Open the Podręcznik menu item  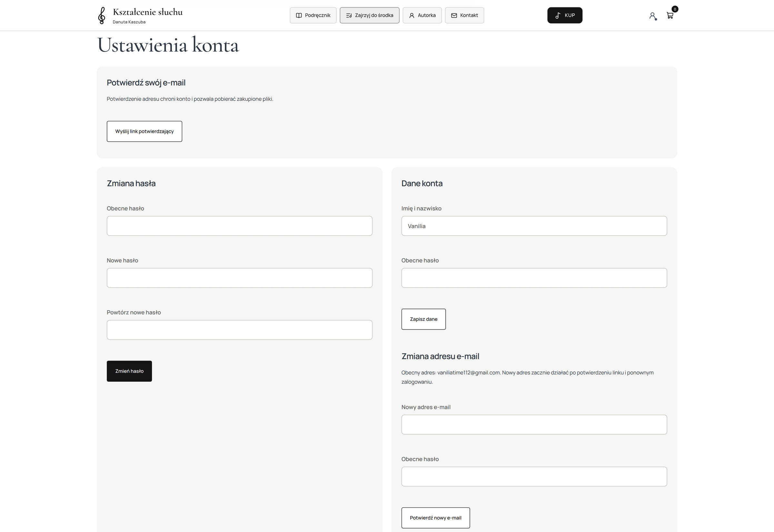[x=313, y=15]
